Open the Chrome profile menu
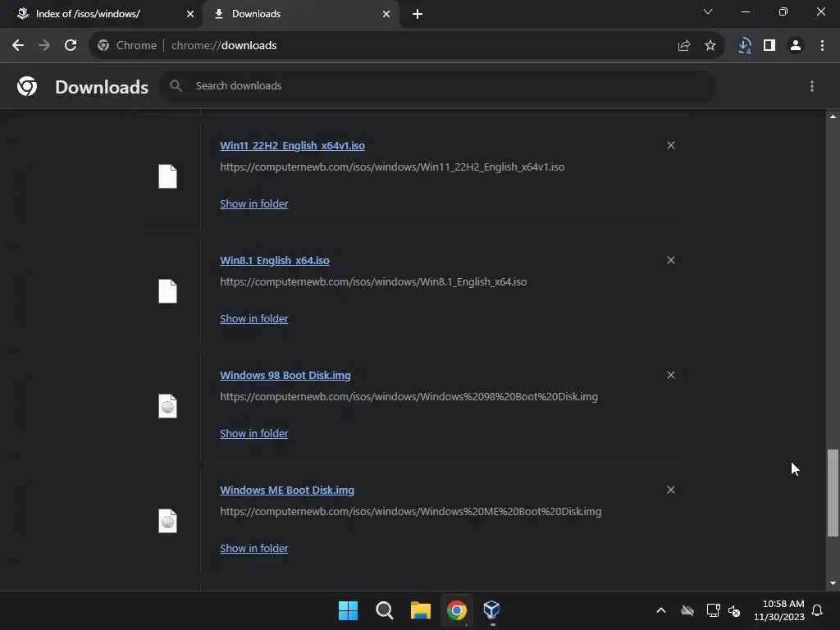Viewport: 840px width, 630px height. click(796, 46)
